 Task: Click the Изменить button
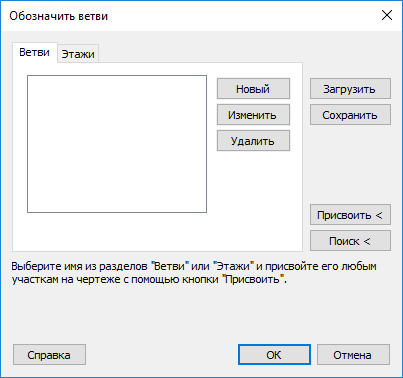(x=253, y=115)
